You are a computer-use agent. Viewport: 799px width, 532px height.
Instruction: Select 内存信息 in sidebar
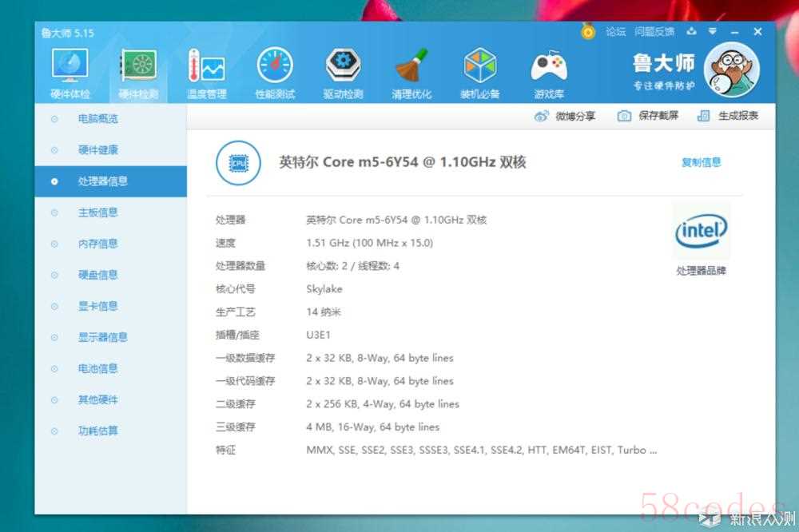pyautogui.click(x=110, y=244)
